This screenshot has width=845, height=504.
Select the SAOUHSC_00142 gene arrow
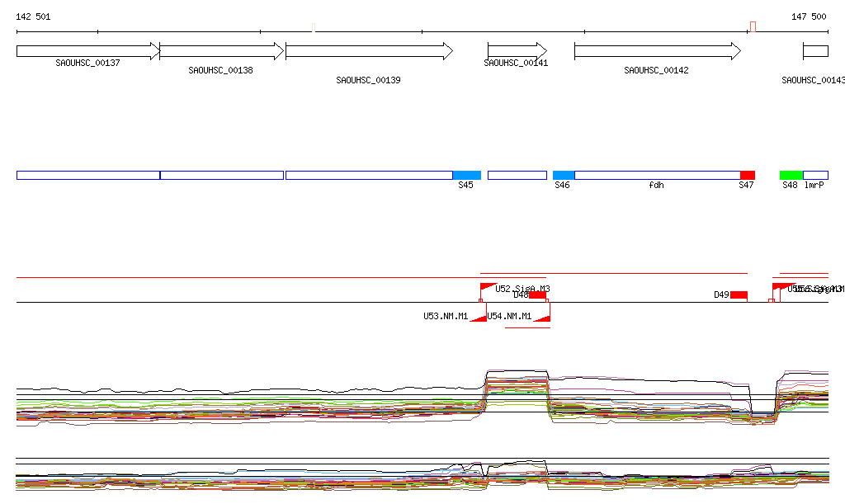(x=657, y=51)
